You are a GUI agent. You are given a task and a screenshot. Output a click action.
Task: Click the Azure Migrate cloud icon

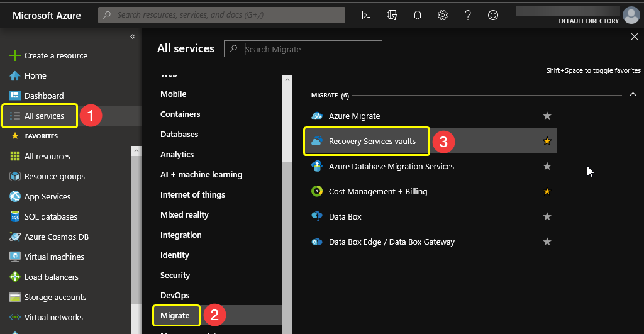point(317,116)
